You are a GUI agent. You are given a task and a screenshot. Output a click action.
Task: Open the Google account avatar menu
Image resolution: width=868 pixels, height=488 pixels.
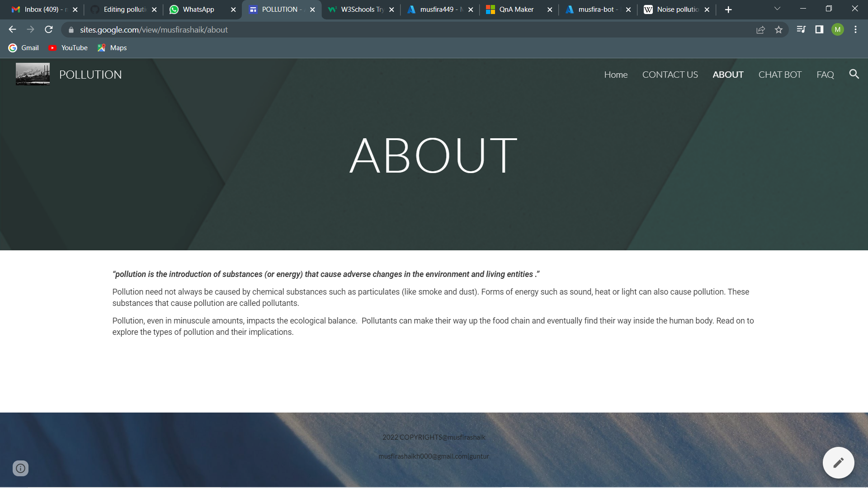tap(838, 29)
